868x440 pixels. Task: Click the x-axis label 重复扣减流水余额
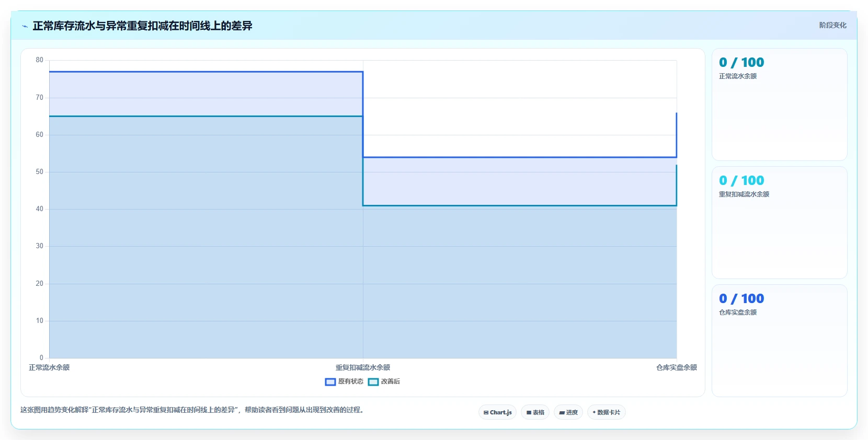[363, 367]
